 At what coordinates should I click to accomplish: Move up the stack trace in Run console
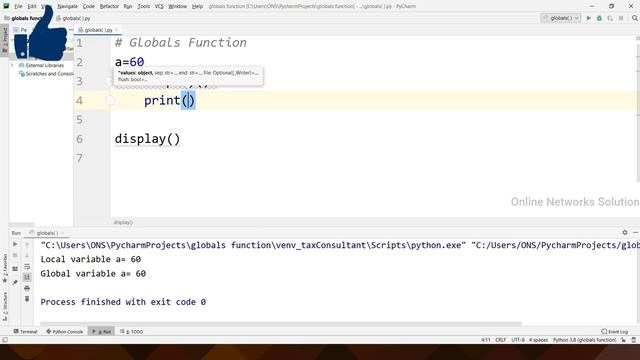pyautogui.click(x=27, y=244)
